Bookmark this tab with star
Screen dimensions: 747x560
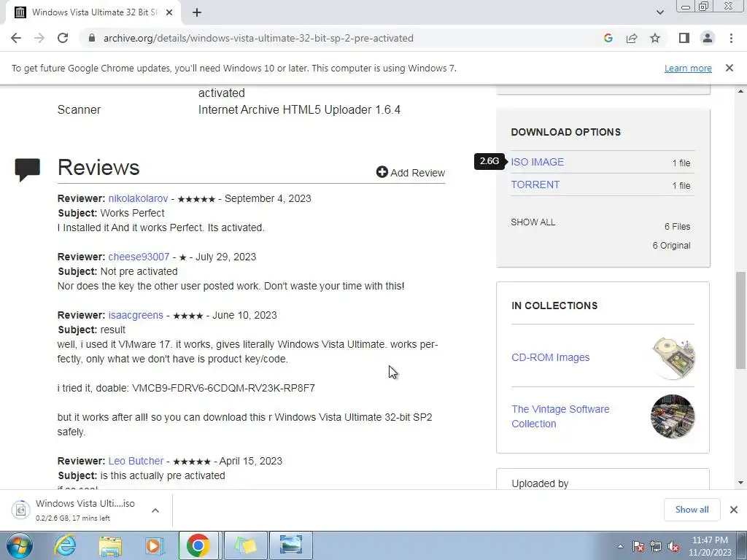(x=655, y=38)
